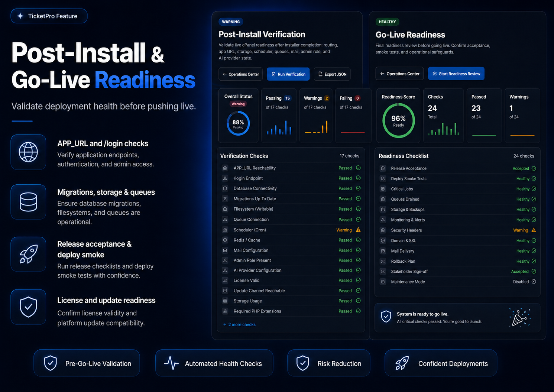Open Operations Center in Post-Install Verification panel
This screenshot has height=392, width=554.
coord(241,74)
